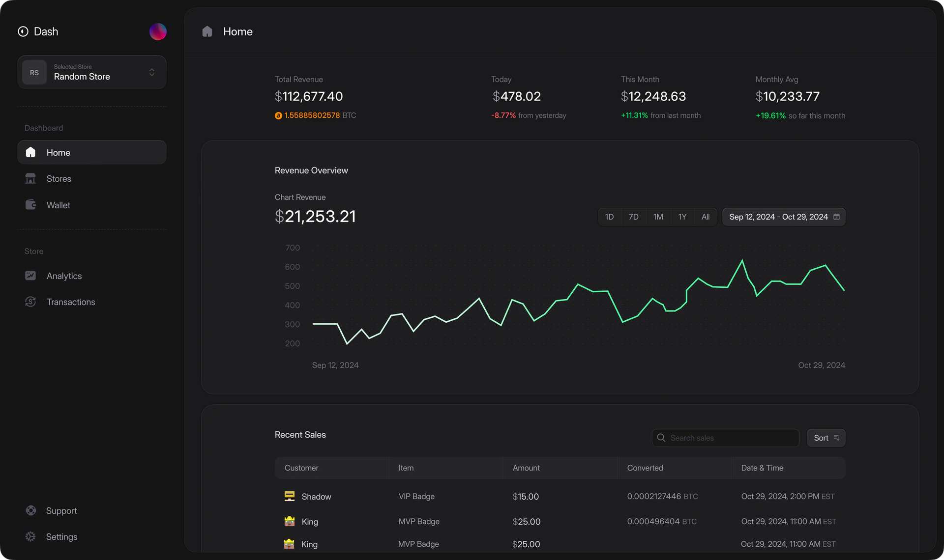
Task: Click the Transactions cycle icon
Action: tap(30, 302)
